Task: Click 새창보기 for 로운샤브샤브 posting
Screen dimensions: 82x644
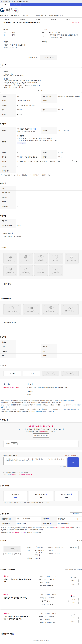Action: click(73, 621)
